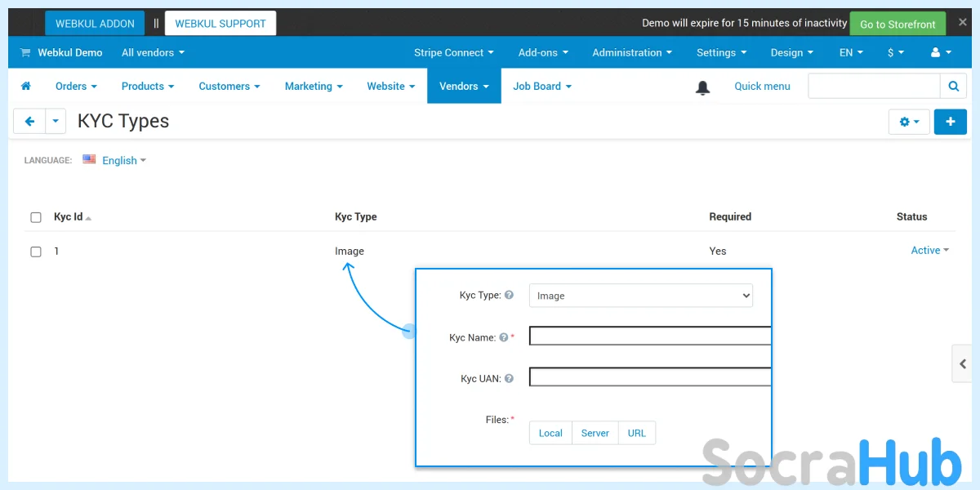Viewport: 980px width, 490px height.
Task: Click the Kyc Type help icon
Action: 509,295
